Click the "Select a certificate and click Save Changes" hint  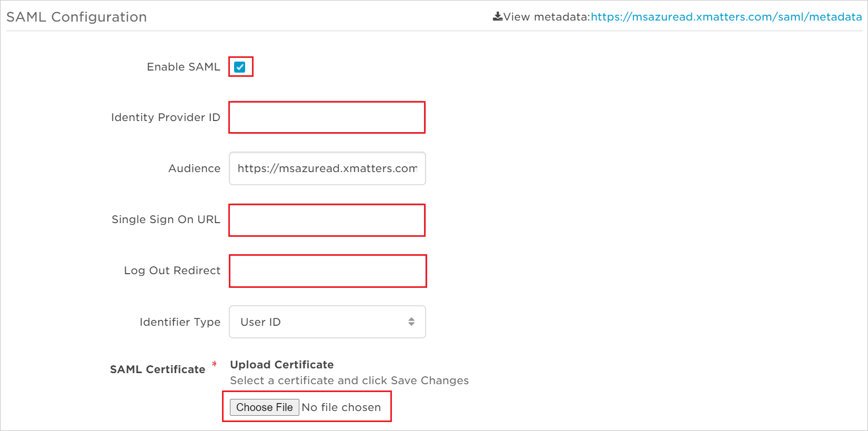tap(349, 380)
